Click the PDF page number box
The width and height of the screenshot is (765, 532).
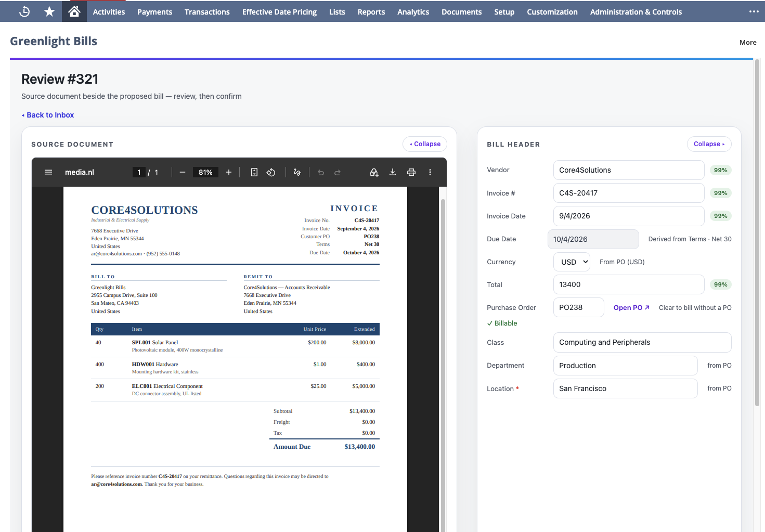pyautogui.click(x=139, y=172)
